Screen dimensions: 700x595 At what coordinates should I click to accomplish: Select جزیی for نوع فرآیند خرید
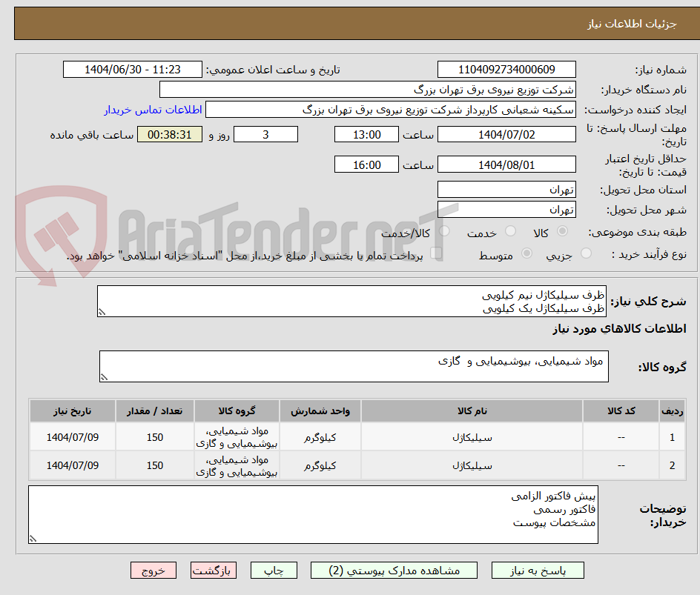tap(586, 253)
